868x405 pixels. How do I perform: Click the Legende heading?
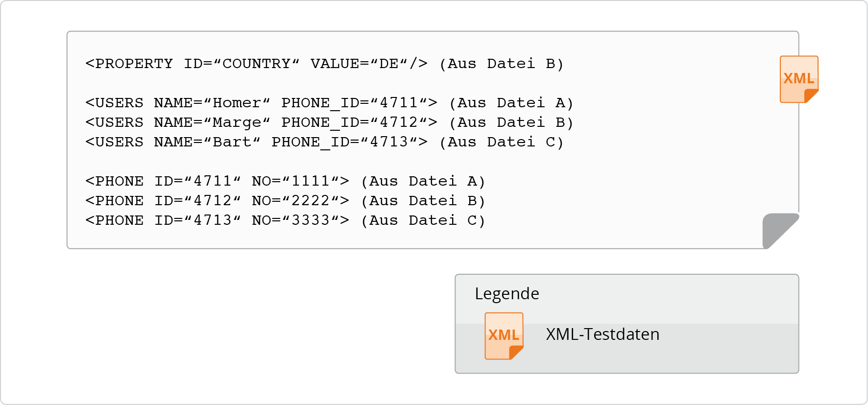507,294
